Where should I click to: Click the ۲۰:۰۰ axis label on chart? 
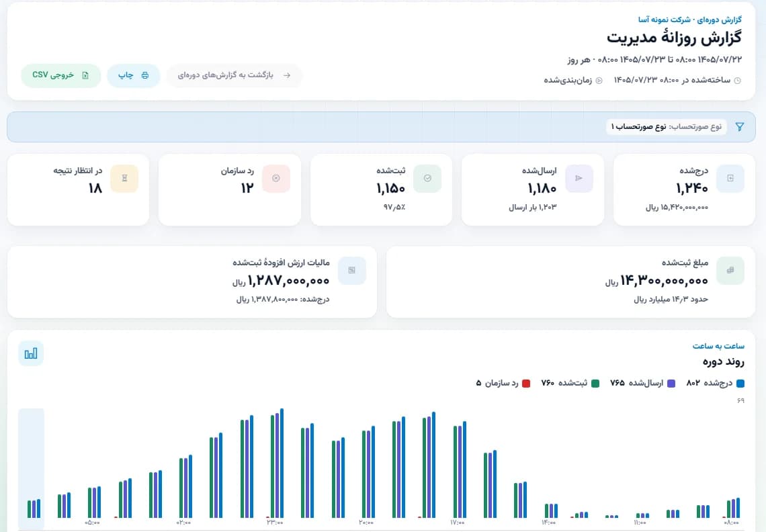366,523
